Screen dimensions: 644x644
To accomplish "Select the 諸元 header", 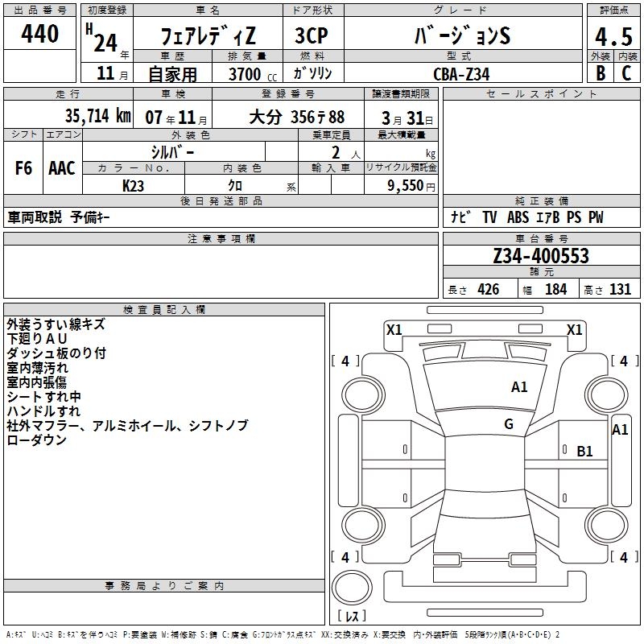I will point(541,271).
